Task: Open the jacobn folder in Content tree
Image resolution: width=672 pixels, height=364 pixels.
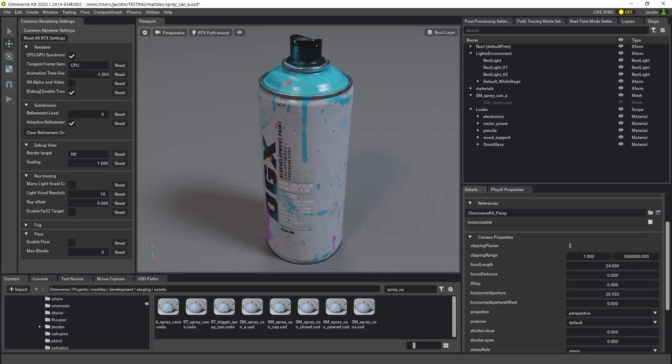Action: pyautogui.click(x=56, y=327)
